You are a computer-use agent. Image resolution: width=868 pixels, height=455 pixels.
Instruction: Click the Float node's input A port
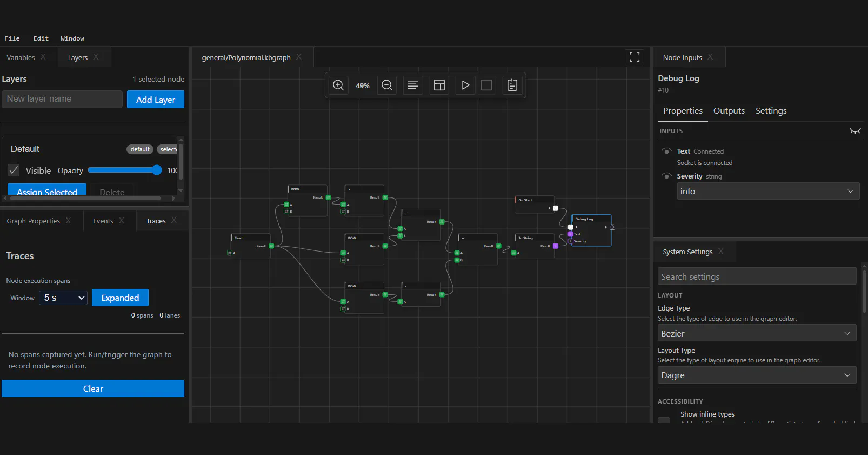click(x=230, y=253)
